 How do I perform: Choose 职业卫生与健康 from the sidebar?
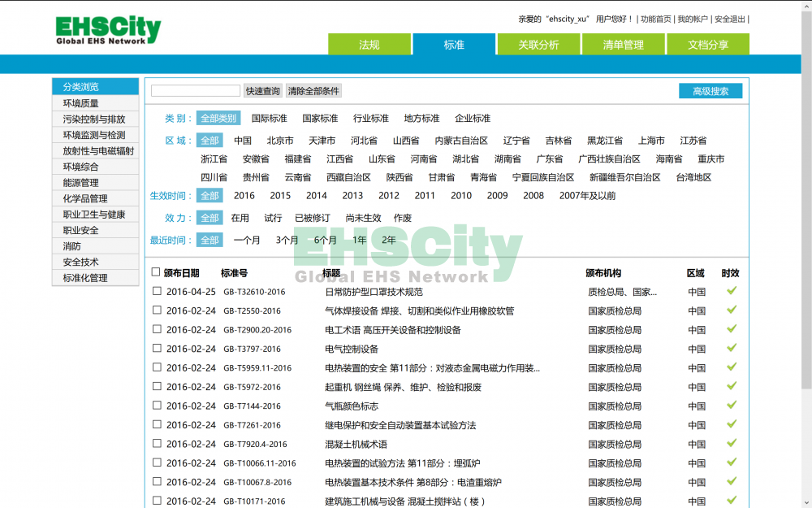coord(94,215)
